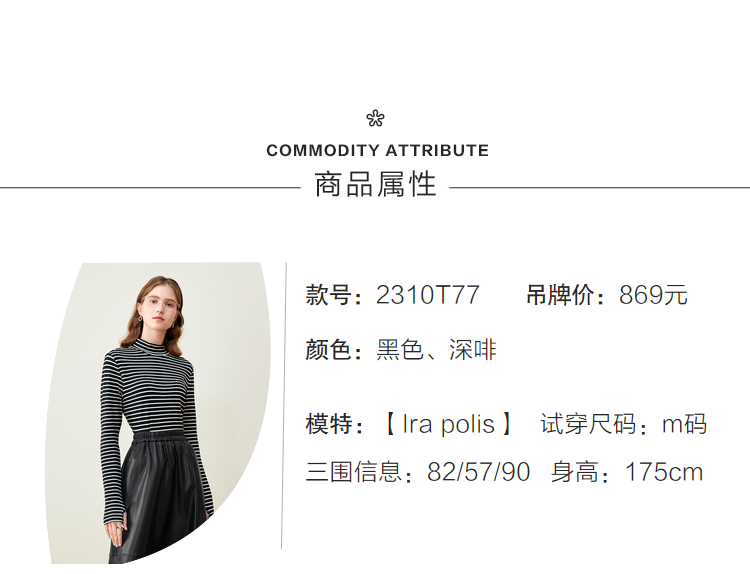
Task: Click model name Ira polis
Action: tap(449, 424)
